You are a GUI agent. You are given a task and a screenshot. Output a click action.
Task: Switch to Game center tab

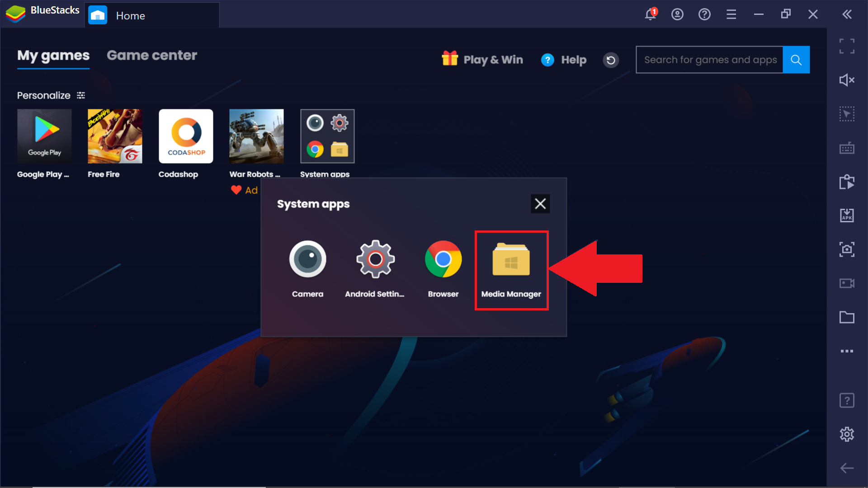point(152,56)
